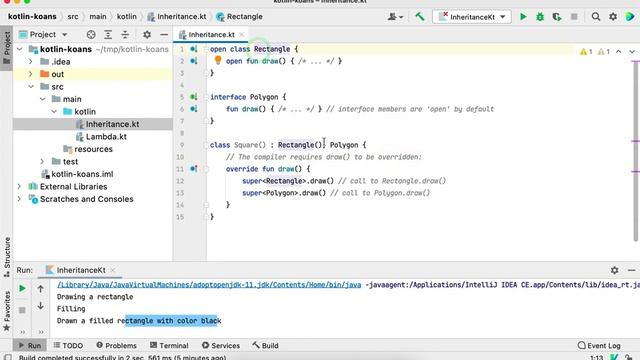Close the Inheritance.kt editor tab

coord(242,35)
